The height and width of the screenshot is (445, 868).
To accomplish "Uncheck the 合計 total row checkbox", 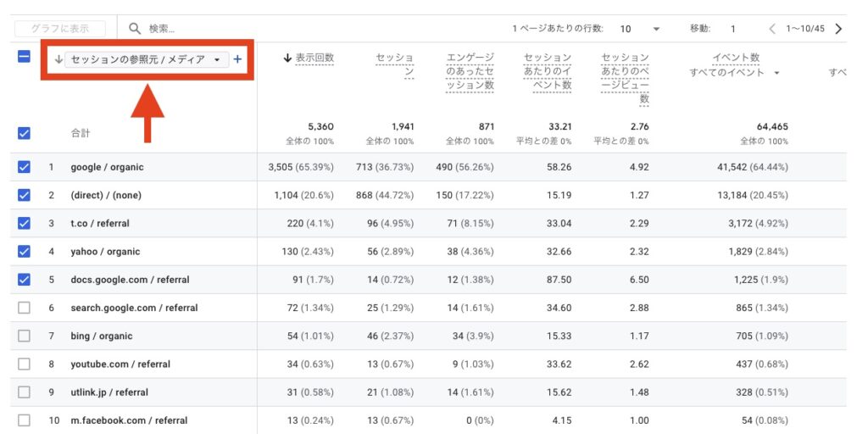I will pos(25,133).
